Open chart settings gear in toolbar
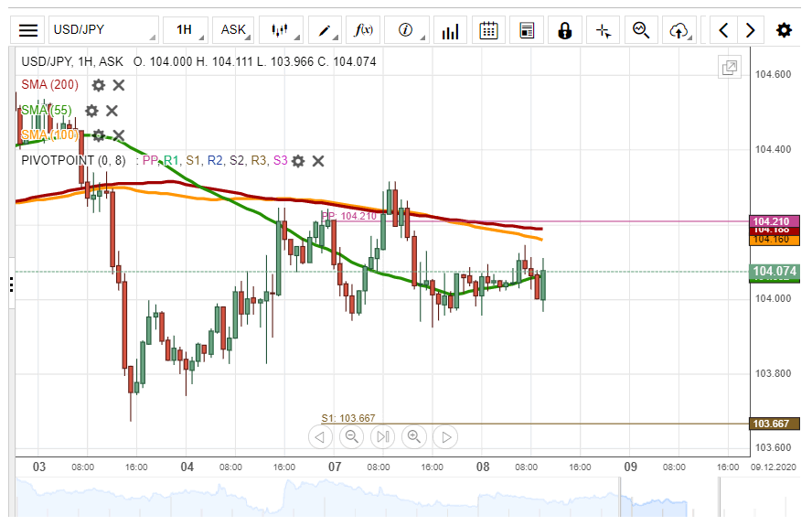This screenshot has width=812, height=526. [784, 30]
